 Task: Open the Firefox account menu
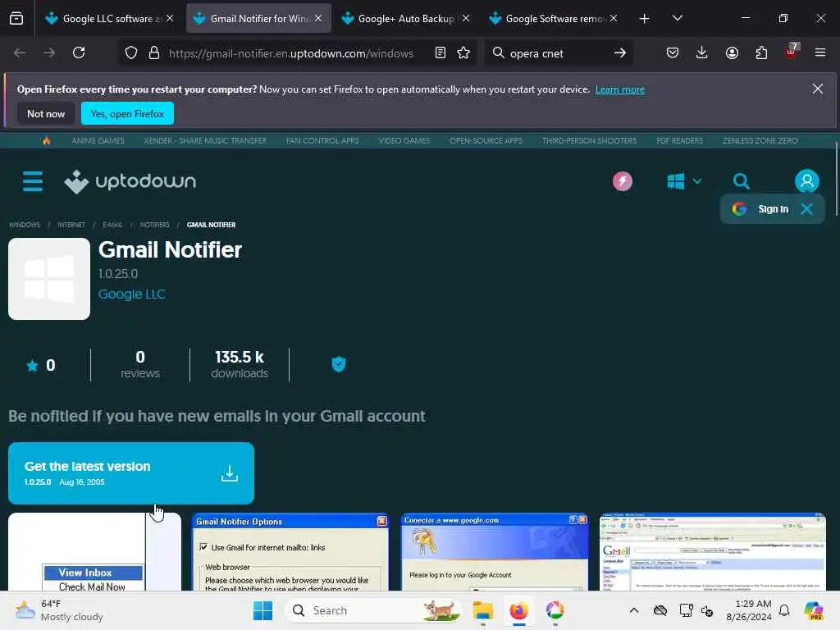(732, 53)
